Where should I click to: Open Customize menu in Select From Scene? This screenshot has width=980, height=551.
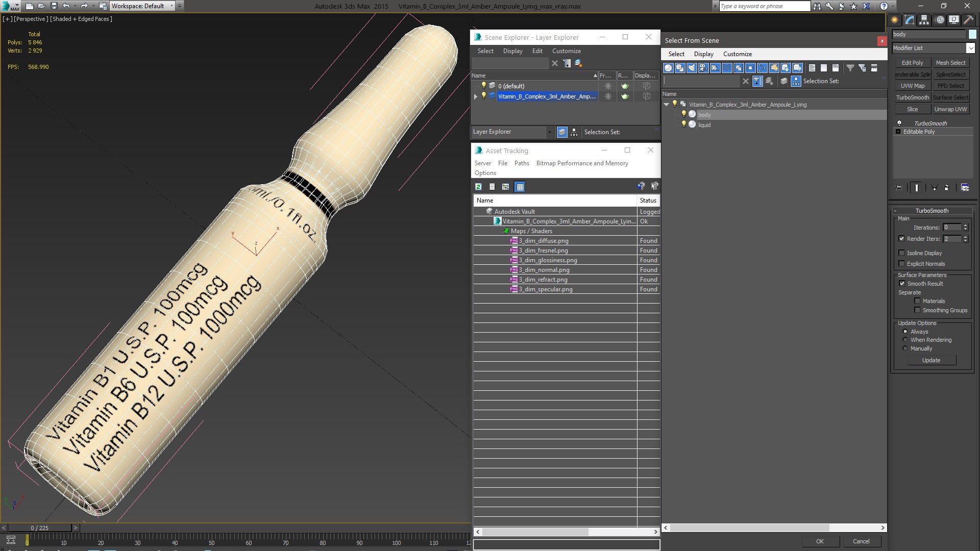pos(737,54)
